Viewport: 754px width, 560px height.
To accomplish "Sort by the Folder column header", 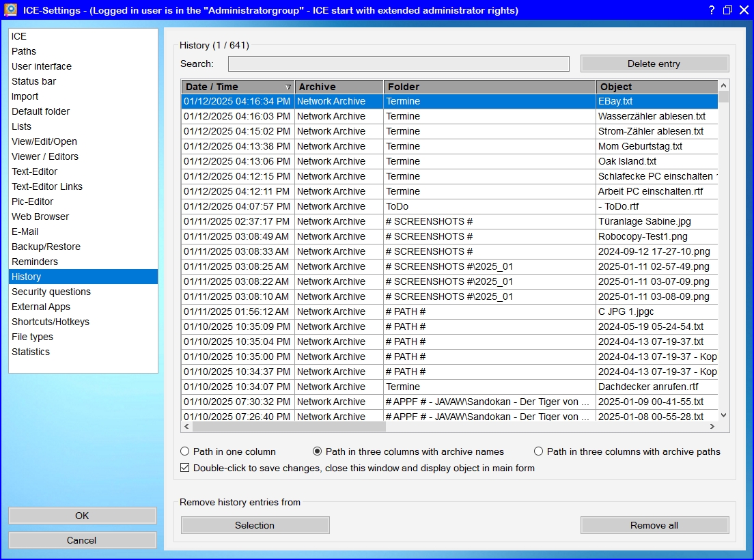I will (489, 87).
